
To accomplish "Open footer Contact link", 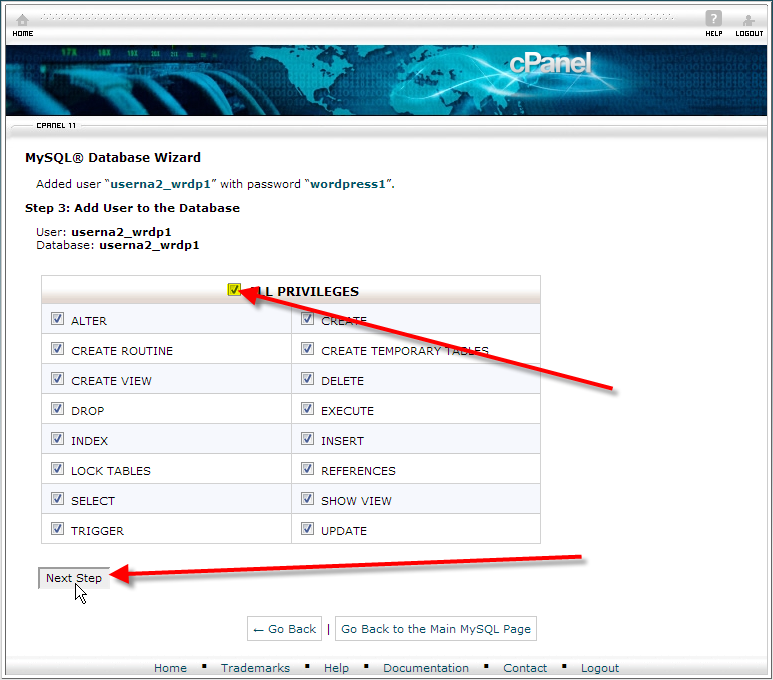I will coord(525,668).
